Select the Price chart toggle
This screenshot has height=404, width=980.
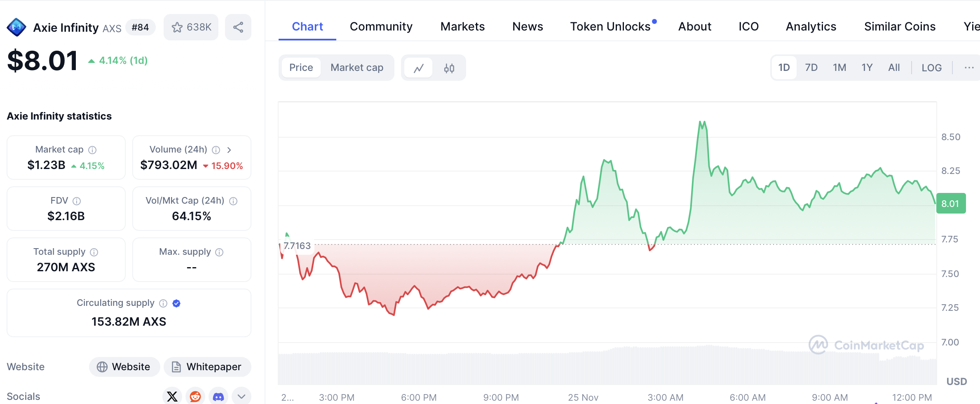coord(301,68)
